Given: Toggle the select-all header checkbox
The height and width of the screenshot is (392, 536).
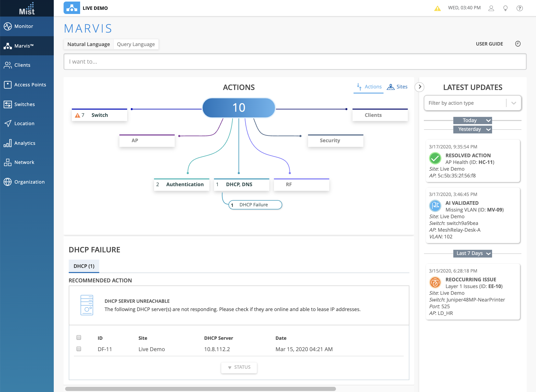Looking at the screenshot, I should tap(79, 337).
